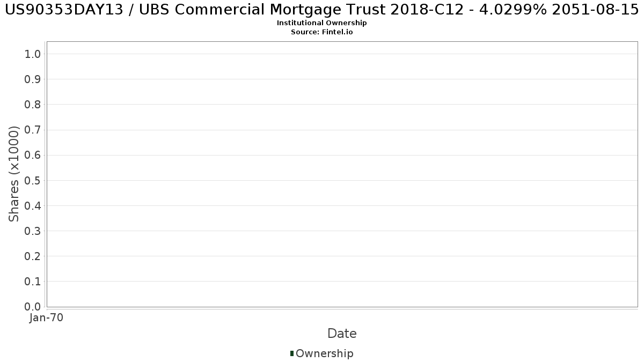Click the Jan-70 axis tick label
This screenshot has height=362, width=644.
47,318
